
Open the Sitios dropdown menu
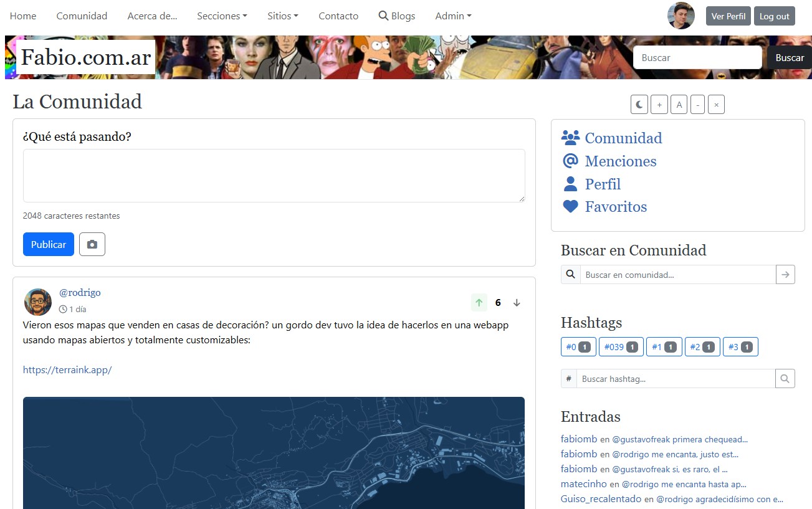pos(282,16)
